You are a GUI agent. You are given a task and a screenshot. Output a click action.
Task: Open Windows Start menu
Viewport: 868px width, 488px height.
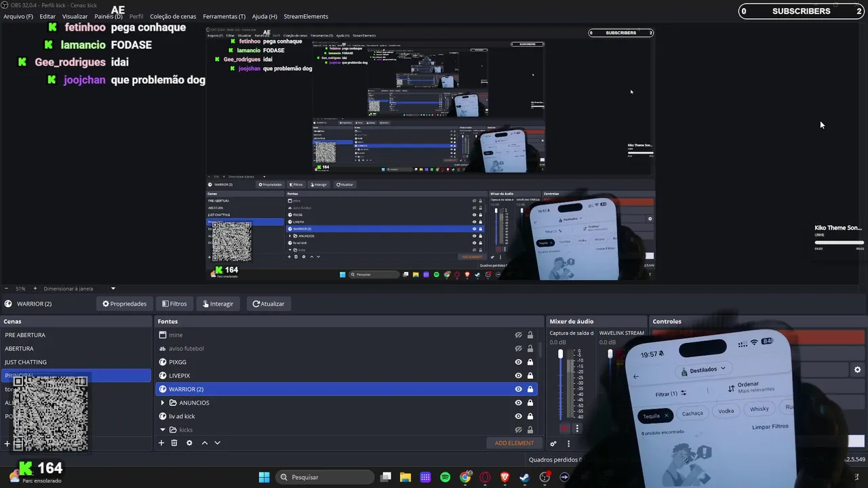[x=264, y=477]
